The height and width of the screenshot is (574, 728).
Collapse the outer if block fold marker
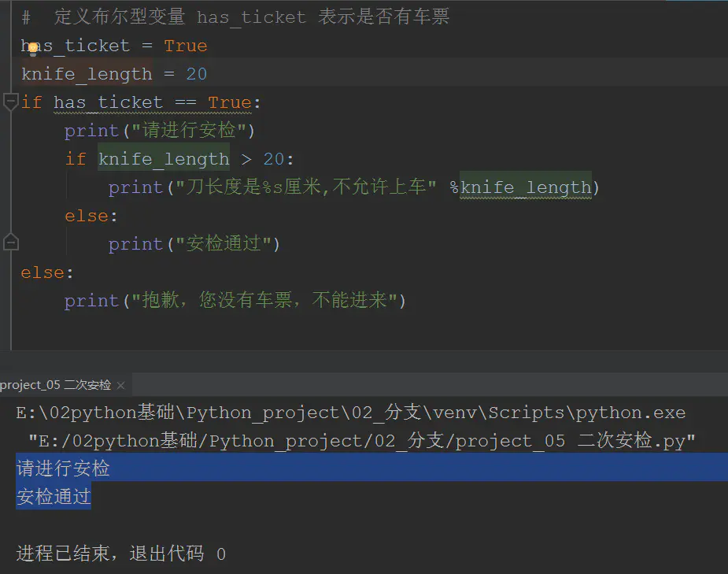[x=10, y=102]
